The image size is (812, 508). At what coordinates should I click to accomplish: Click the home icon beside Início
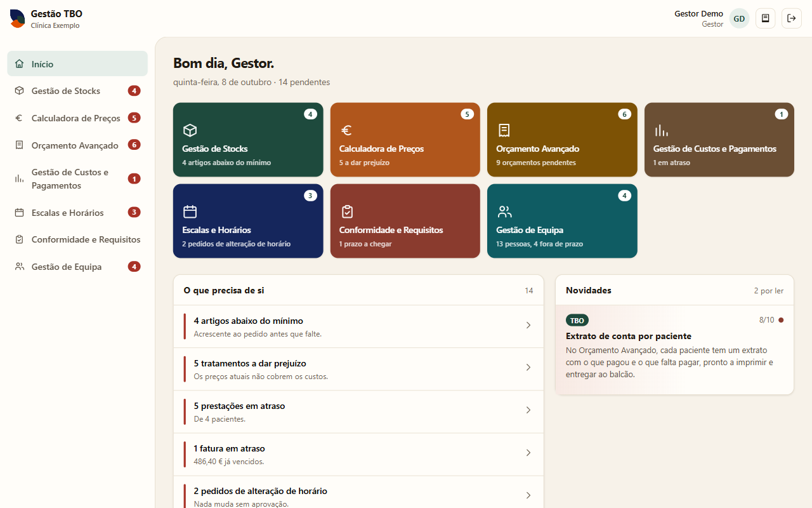pos(20,64)
